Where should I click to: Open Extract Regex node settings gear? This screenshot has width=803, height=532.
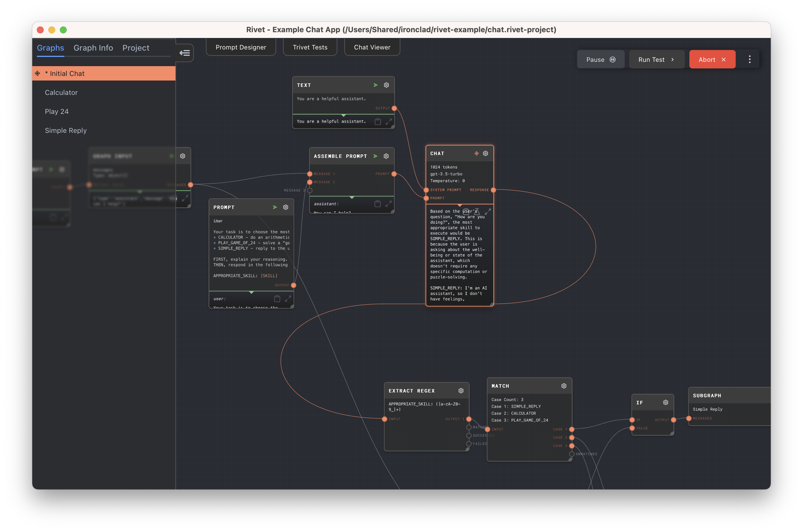(461, 391)
